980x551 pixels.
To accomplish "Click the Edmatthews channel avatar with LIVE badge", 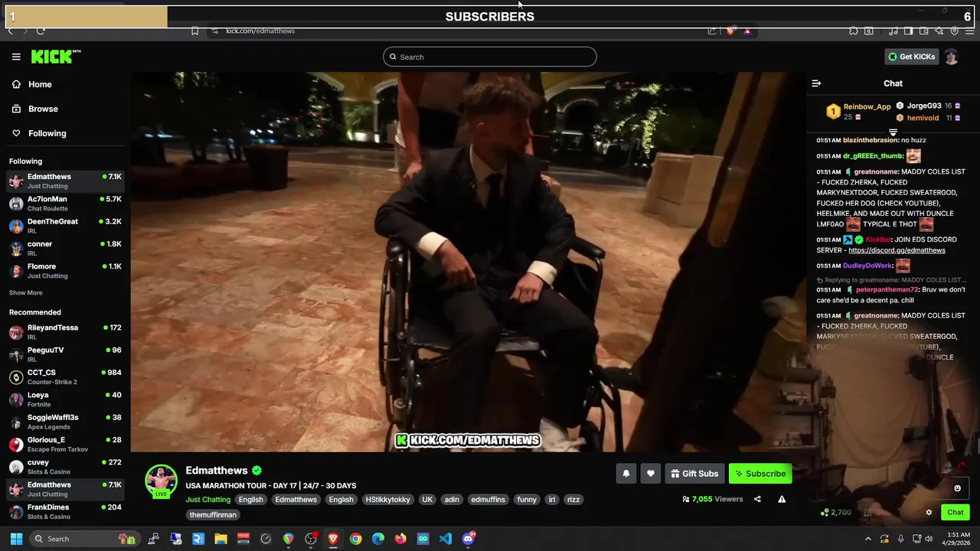I will (161, 481).
